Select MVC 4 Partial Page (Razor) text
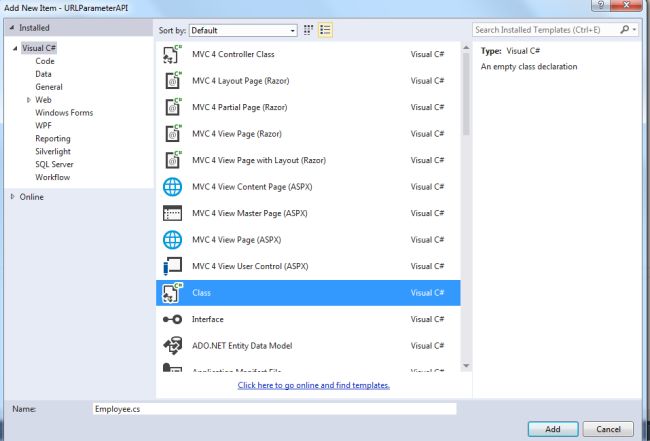The height and width of the screenshot is (441, 650). point(240,107)
